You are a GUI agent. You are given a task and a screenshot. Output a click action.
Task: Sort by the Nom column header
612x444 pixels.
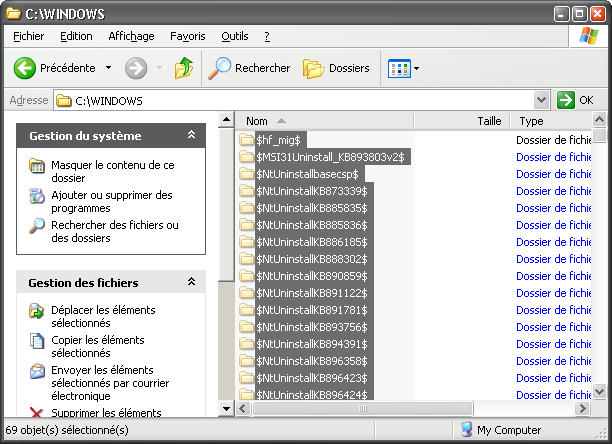point(324,121)
